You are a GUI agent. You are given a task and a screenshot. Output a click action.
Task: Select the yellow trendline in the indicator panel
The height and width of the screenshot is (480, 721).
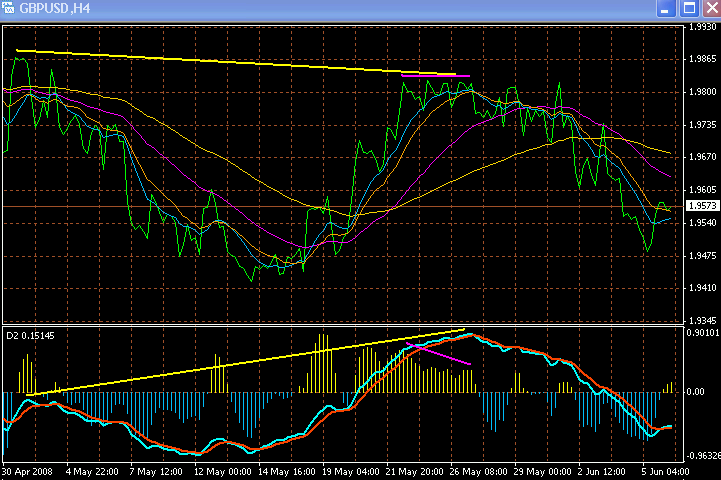[245, 362]
